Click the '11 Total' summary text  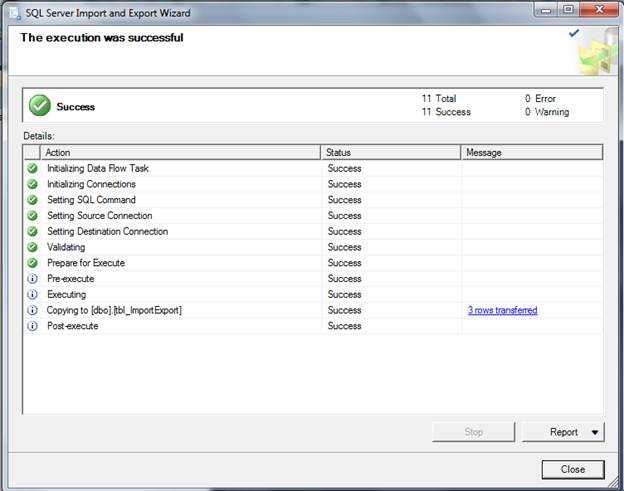tap(439, 98)
